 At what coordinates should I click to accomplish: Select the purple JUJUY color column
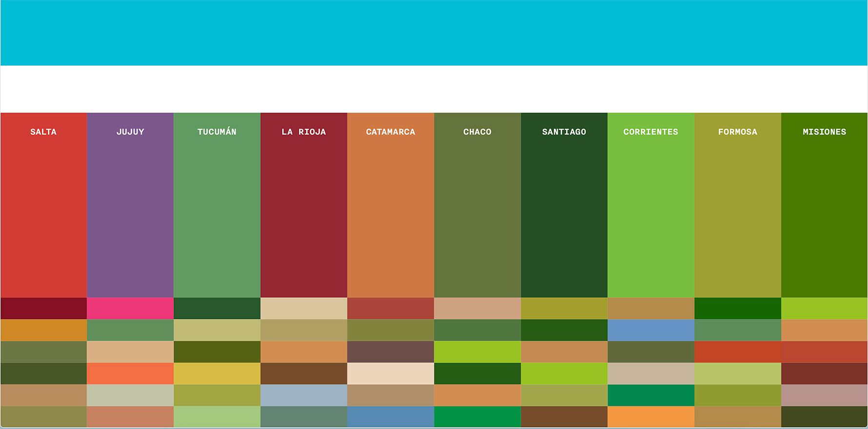pyautogui.click(x=130, y=214)
